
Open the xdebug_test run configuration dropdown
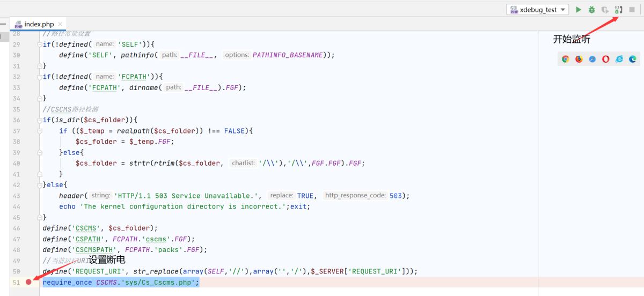(x=538, y=10)
